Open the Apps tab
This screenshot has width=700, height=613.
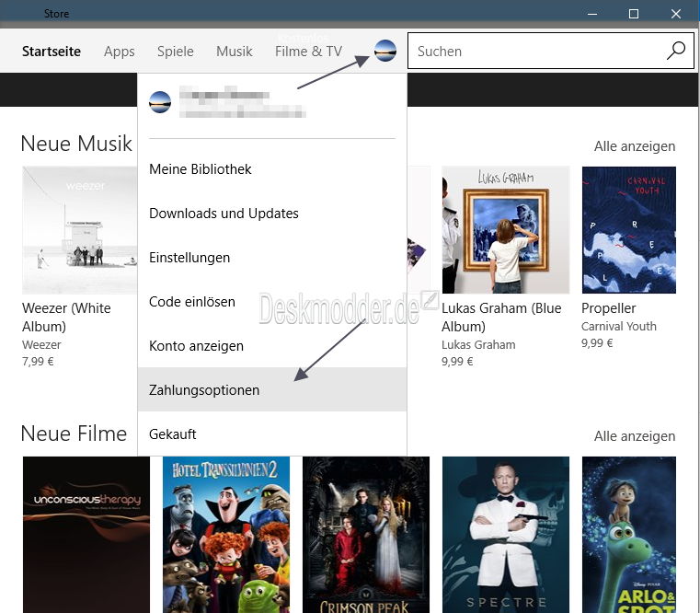[120, 52]
